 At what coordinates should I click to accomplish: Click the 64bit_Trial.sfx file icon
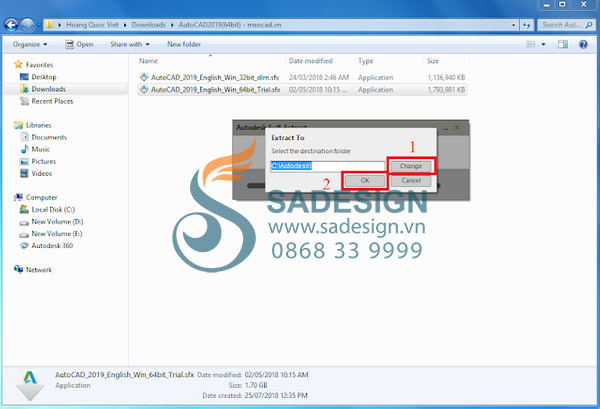point(144,89)
